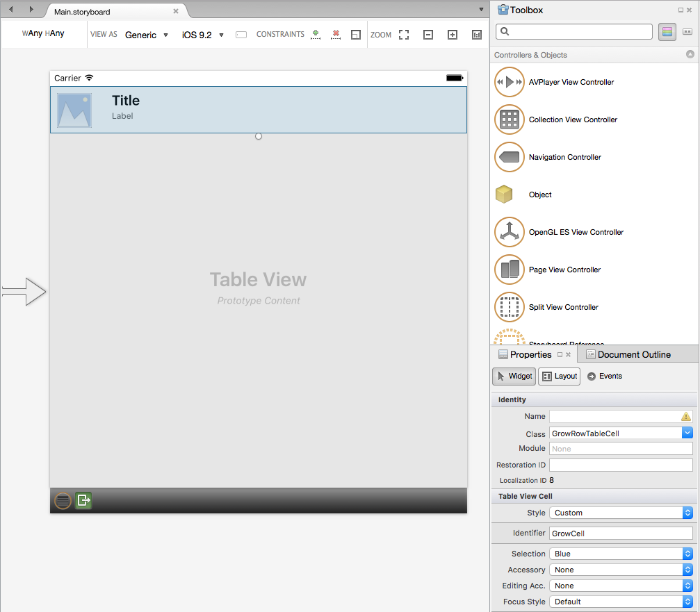Toggle the device orientation icon

[241, 35]
